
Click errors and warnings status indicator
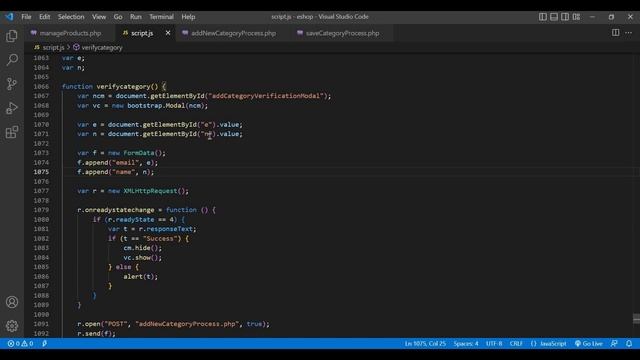tap(20, 344)
